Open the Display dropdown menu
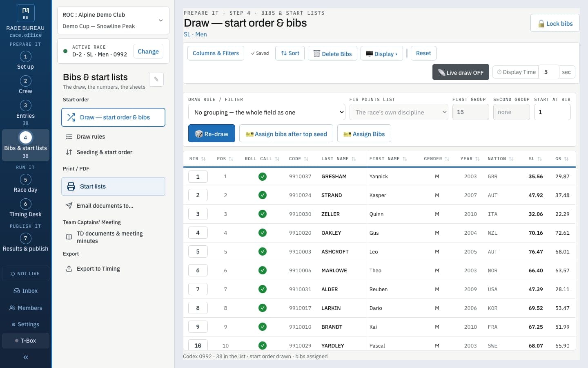The width and height of the screenshot is (588, 368). click(382, 54)
